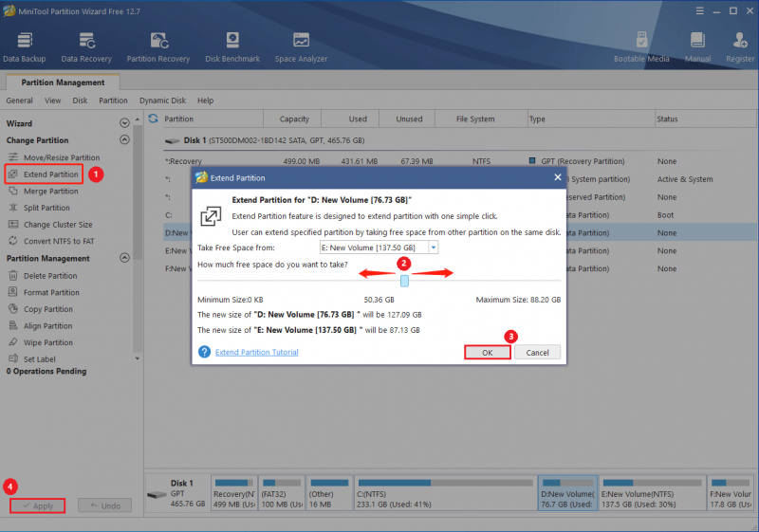
Task: Create Bootable Media
Action: tap(641, 46)
